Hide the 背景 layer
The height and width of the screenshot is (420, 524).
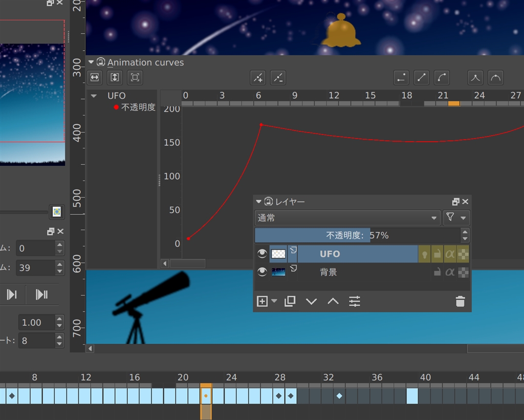click(x=262, y=272)
